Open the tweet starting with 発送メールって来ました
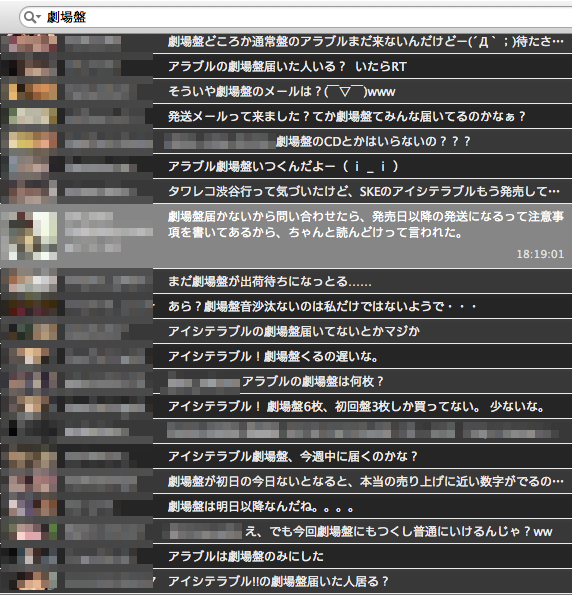The image size is (572, 595). 286,116
